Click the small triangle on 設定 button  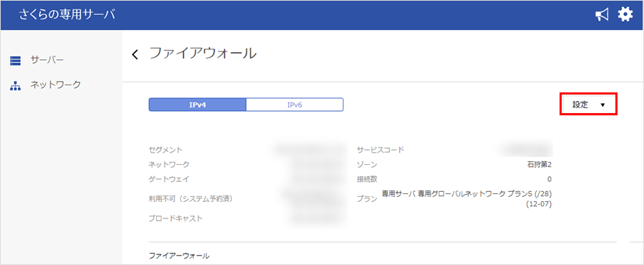(602, 105)
